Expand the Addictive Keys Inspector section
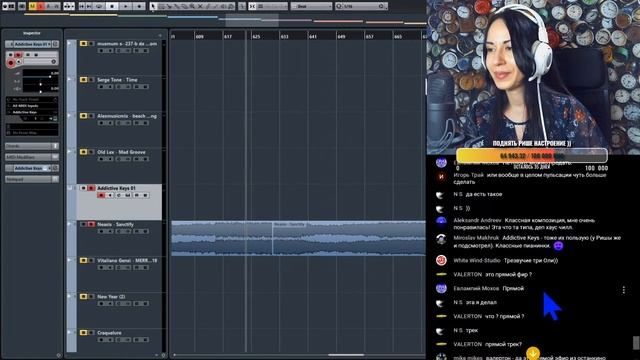 32,168
